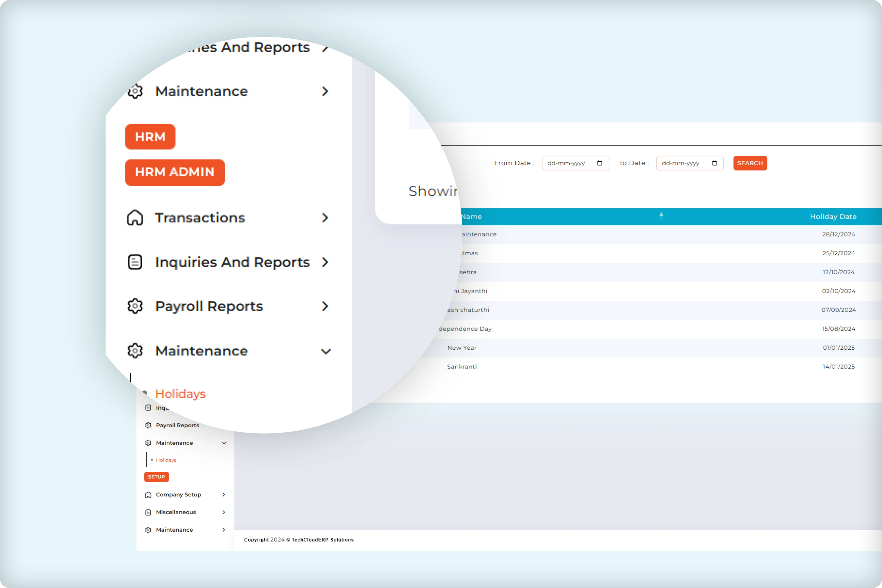Viewport: 882px width, 588px height.
Task: Click the HRM ADMIN badge
Action: click(175, 172)
